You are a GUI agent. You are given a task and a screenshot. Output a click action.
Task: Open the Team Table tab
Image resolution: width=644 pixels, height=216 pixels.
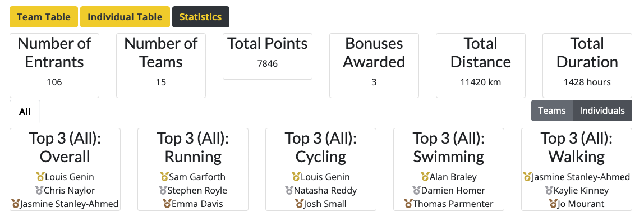[x=44, y=17]
